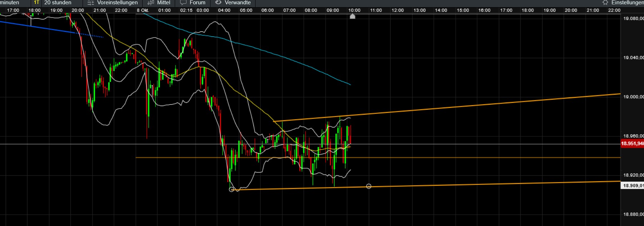Select the 1T period icon
Viewport: 644px width, 226px height.
coord(36,2)
